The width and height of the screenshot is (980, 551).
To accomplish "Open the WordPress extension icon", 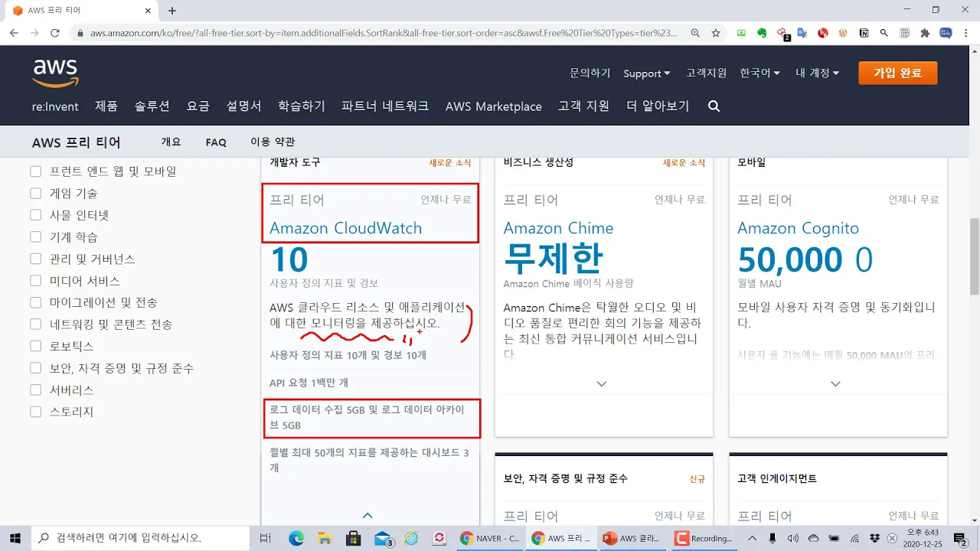I will pos(843,33).
